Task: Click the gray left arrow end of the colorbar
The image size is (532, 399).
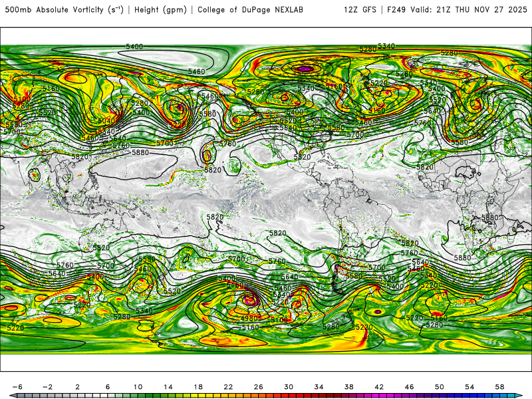Action: click(13, 396)
